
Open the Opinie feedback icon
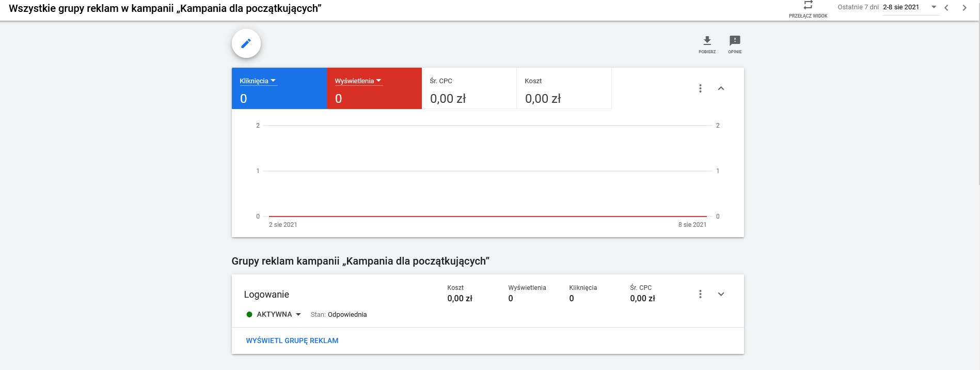point(734,41)
